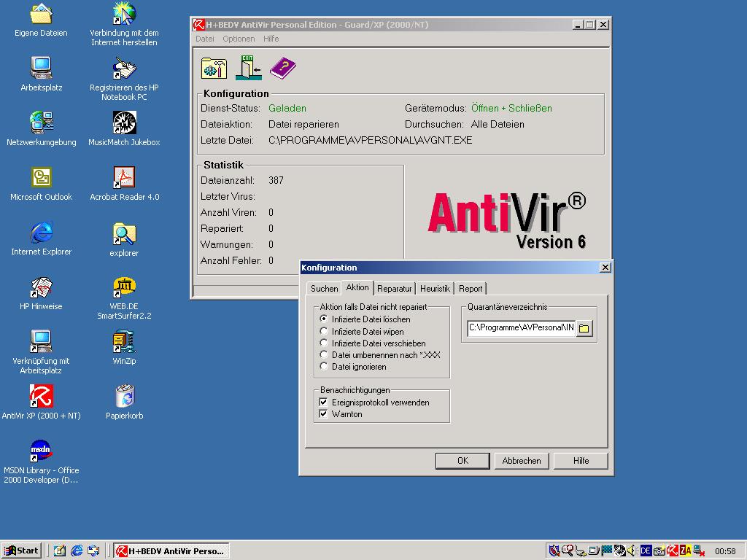Open the Datei menu
The image size is (747, 560).
point(205,39)
